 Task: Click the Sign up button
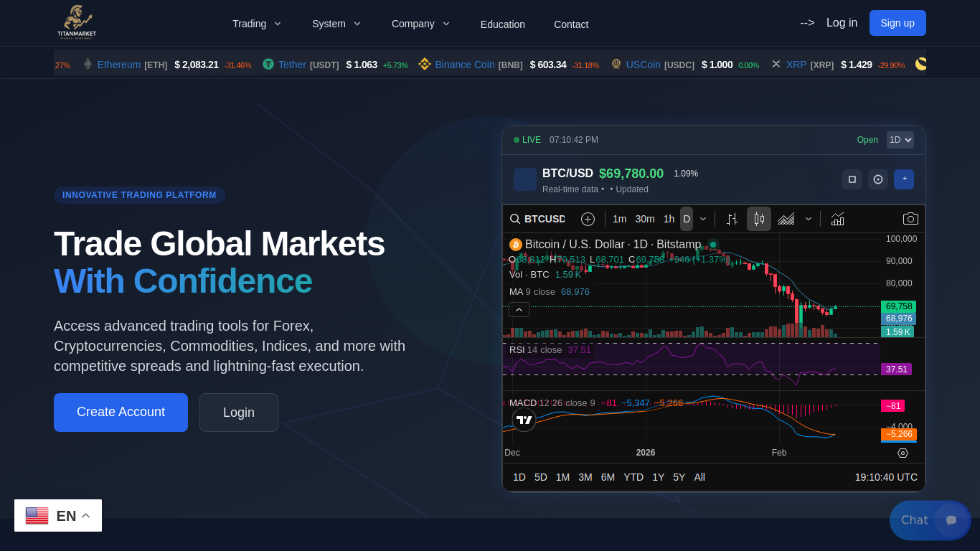(897, 23)
